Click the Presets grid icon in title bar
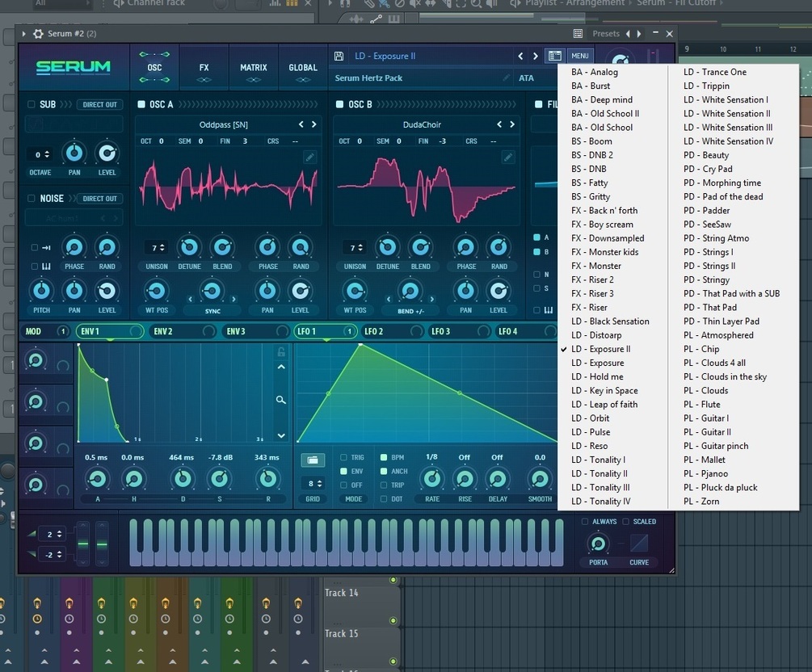The width and height of the screenshot is (812, 672). point(578,34)
